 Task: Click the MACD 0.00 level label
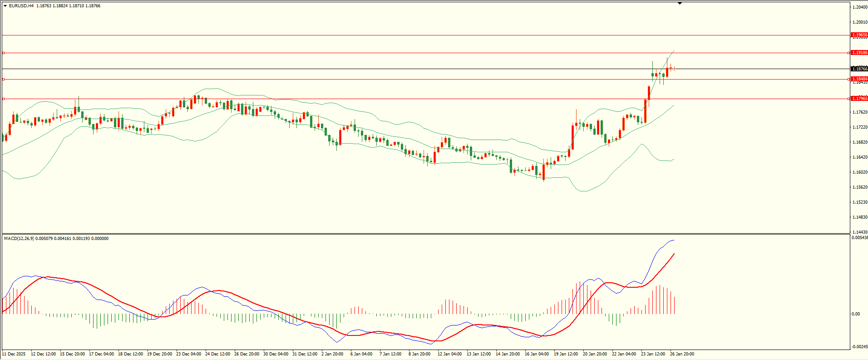tap(855, 314)
